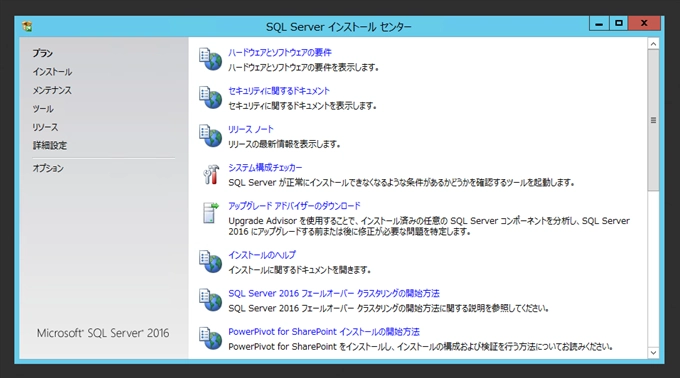
Task: Open the オプション page
Action: tap(48, 168)
